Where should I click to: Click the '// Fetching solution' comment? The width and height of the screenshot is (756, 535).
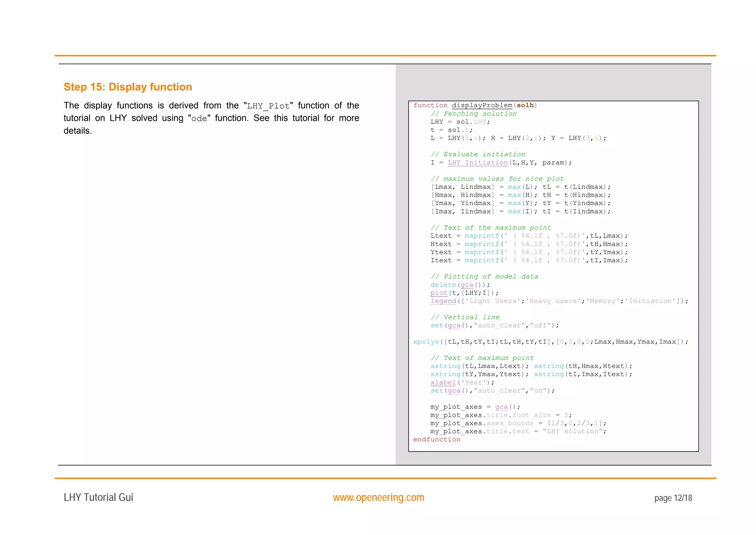(x=474, y=114)
